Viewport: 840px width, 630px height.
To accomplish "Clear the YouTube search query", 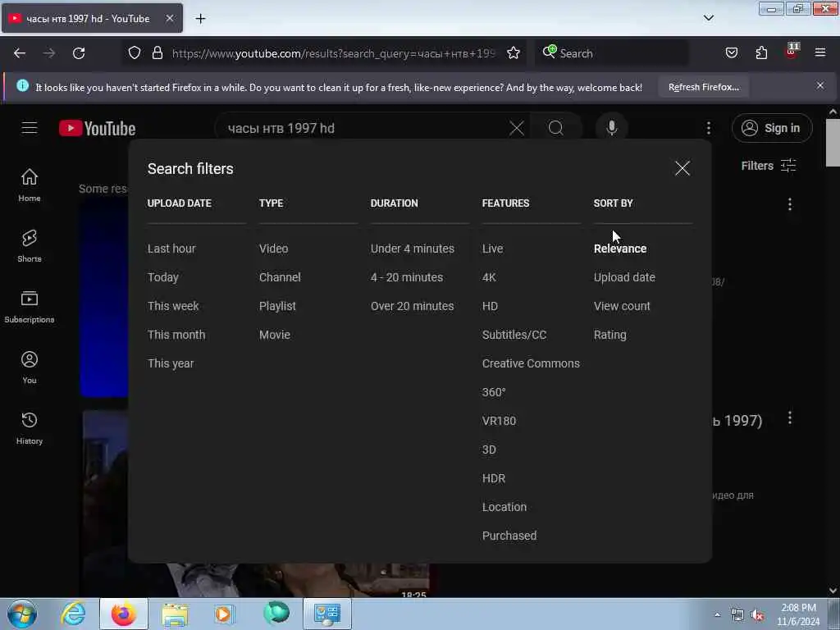I will tap(517, 128).
